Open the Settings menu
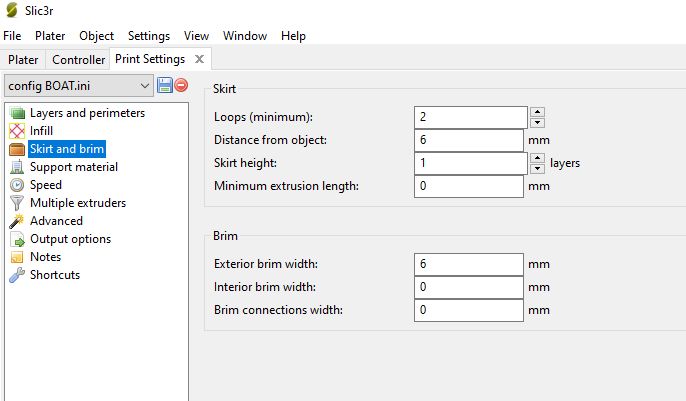 [x=149, y=36]
